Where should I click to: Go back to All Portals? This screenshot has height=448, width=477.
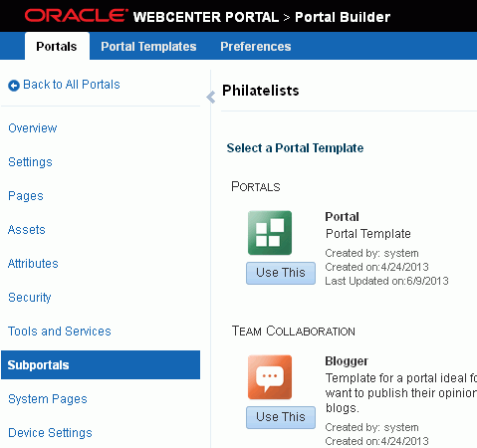(72, 85)
